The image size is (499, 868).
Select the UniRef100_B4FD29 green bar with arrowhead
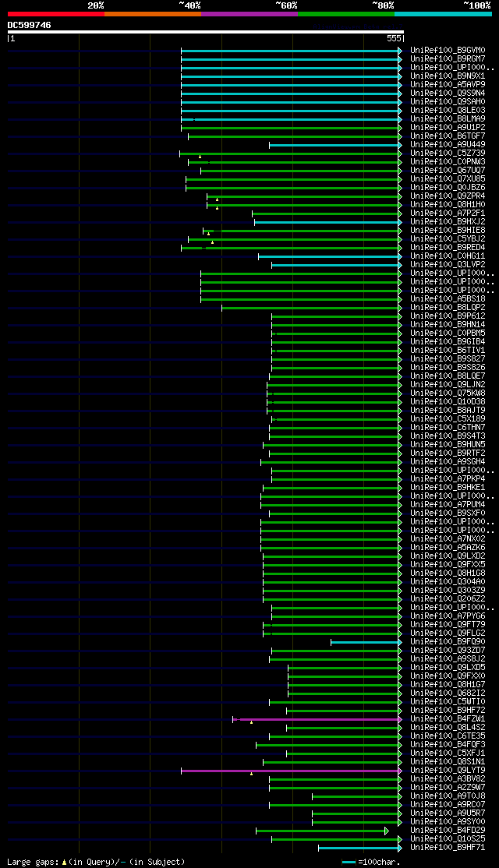point(322,831)
